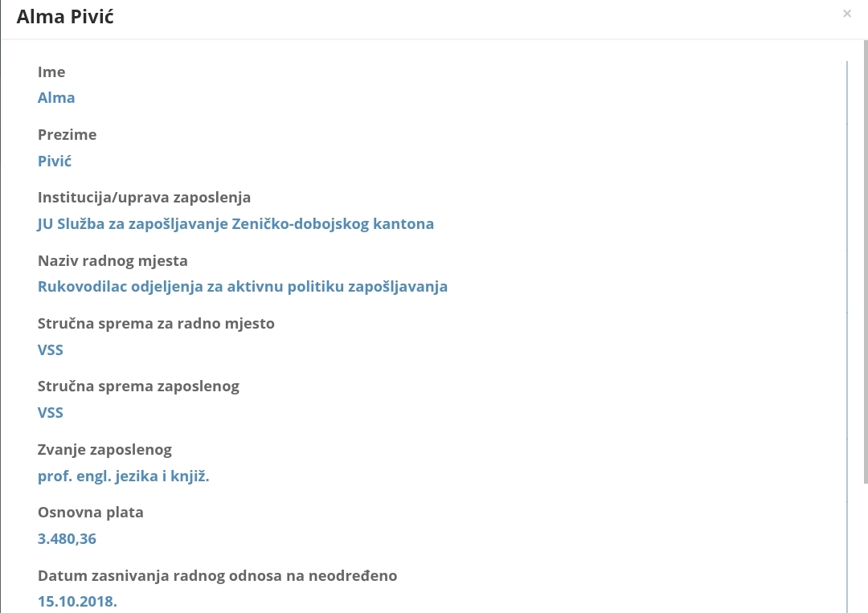Select the first name value Alma
This screenshot has width=868, height=613.
(56, 98)
